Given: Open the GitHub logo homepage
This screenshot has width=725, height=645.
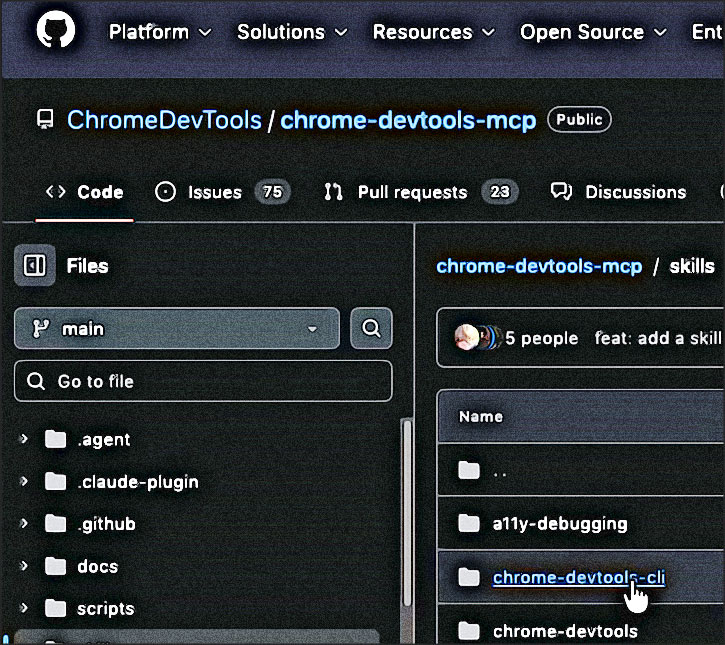Looking at the screenshot, I should click(55, 30).
